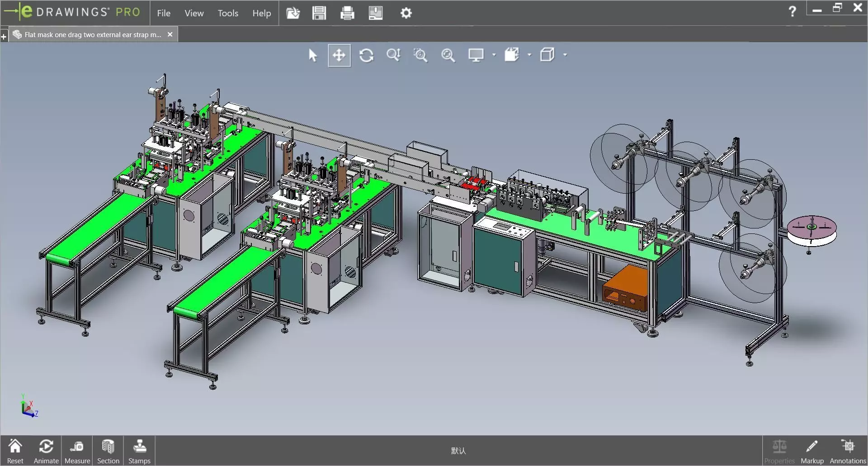Expand the display monitor dropdown arrow
This screenshot has height=466, width=868.
coord(494,55)
